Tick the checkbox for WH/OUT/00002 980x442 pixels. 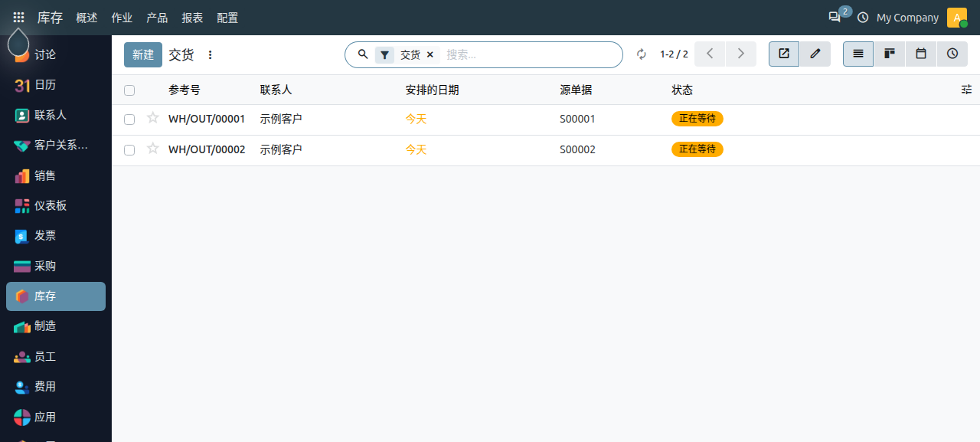pyautogui.click(x=129, y=149)
